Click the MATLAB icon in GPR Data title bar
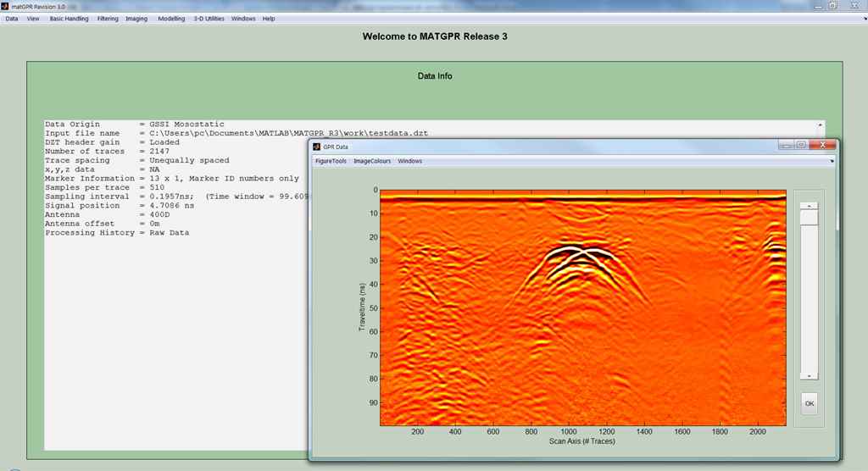Viewport: 868px width, 471px height. (x=317, y=147)
